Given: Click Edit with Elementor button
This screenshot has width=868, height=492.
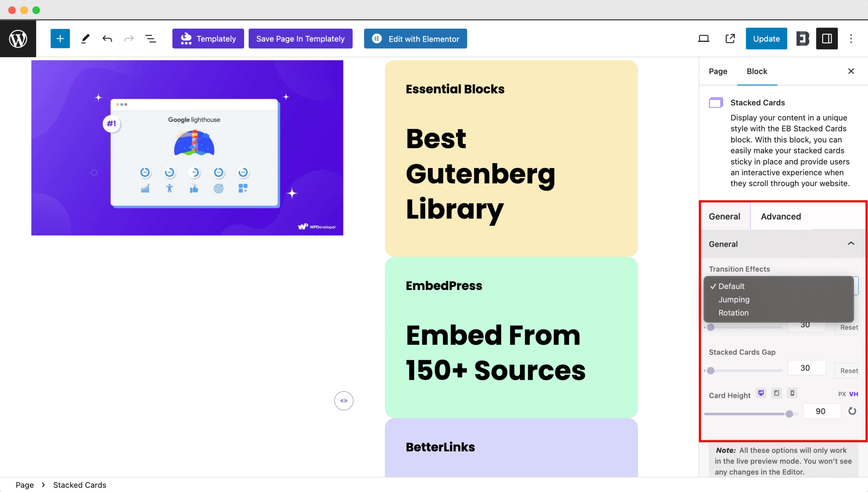Looking at the screenshot, I should click(x=415, y=39).
